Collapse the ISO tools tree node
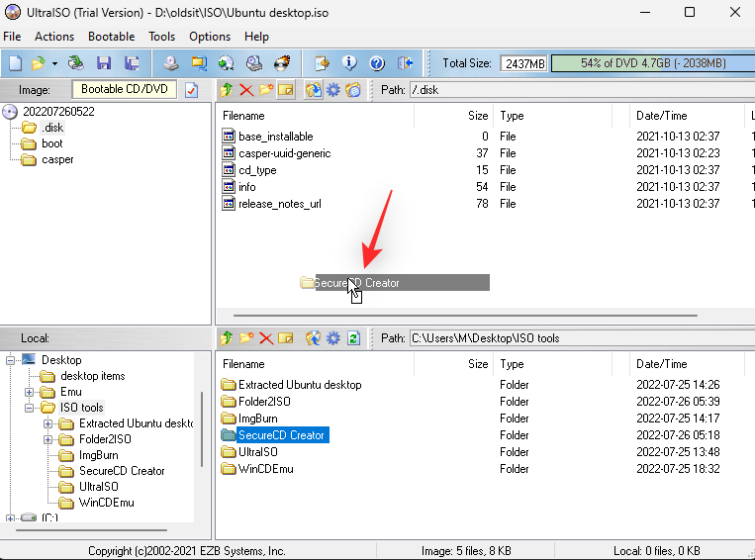The image size is (755, 560). (x=29, y=408)
